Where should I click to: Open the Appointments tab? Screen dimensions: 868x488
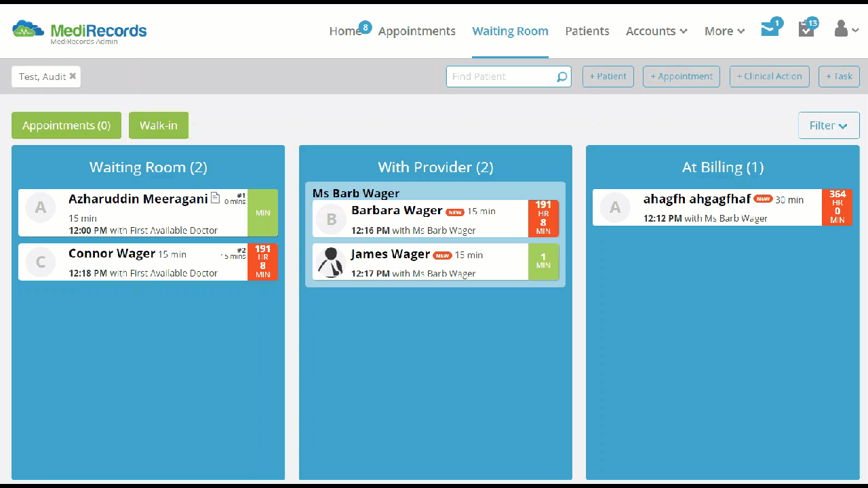(x=417, y=31)
